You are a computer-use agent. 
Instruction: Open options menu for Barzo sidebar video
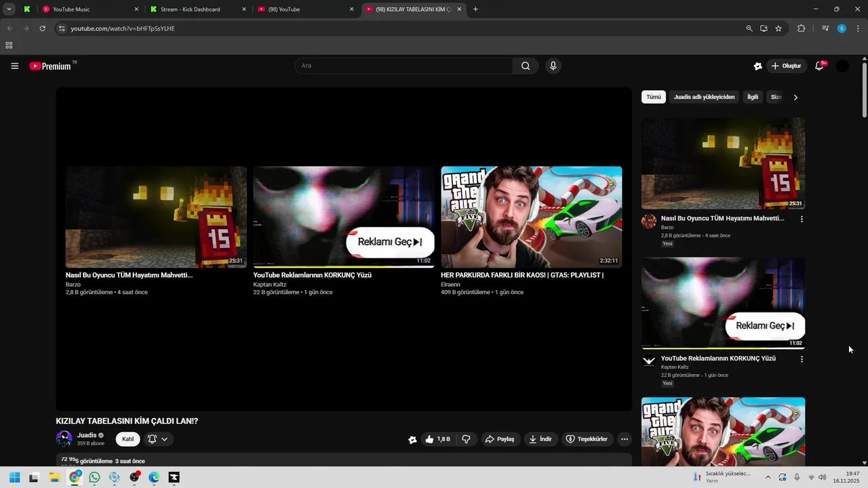[x=802, y=219]
